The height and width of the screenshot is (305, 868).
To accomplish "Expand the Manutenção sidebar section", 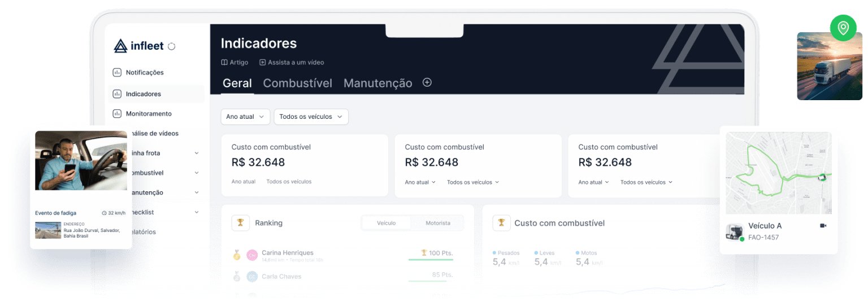I will pos(196,192).
